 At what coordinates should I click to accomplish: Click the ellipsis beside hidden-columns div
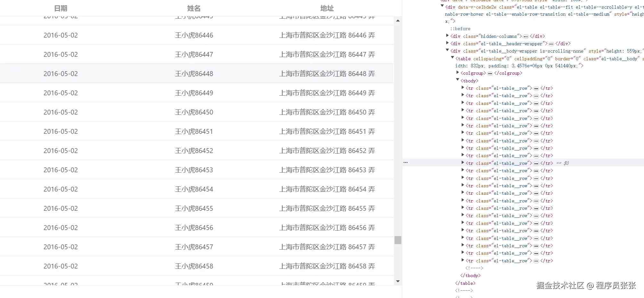pos(526,37)
